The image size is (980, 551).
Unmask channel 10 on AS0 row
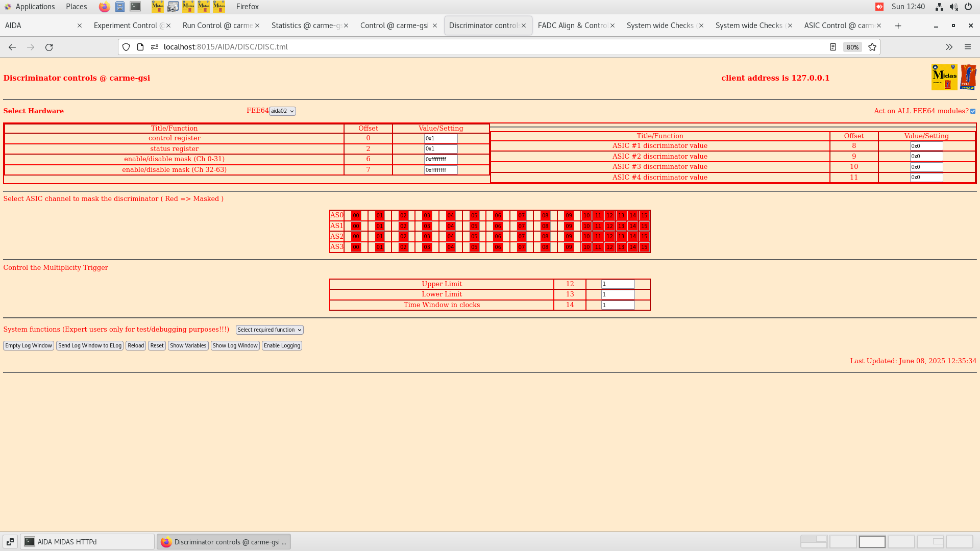[x=586, y=215]
